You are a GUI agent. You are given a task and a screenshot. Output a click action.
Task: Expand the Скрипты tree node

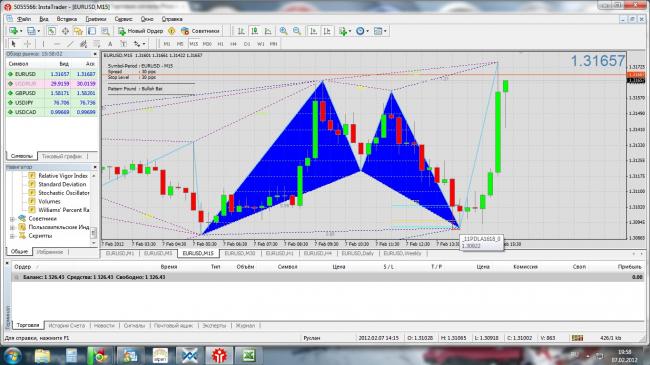12,236
